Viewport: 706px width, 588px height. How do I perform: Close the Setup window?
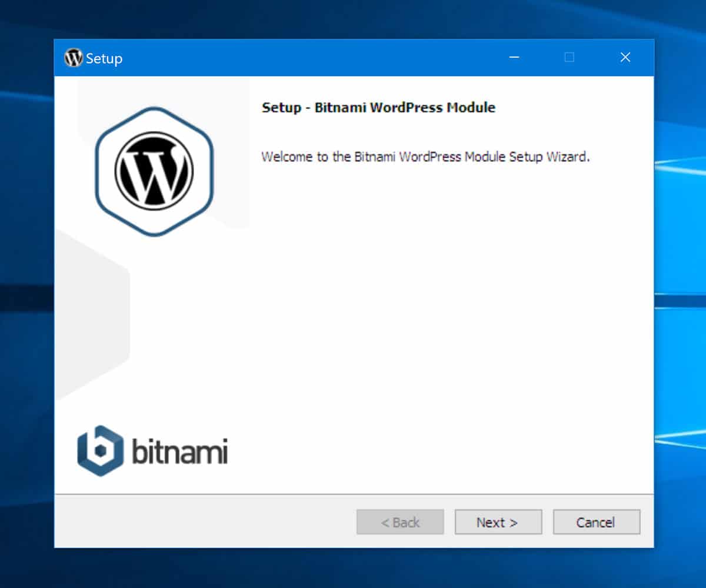pos(625,57)
